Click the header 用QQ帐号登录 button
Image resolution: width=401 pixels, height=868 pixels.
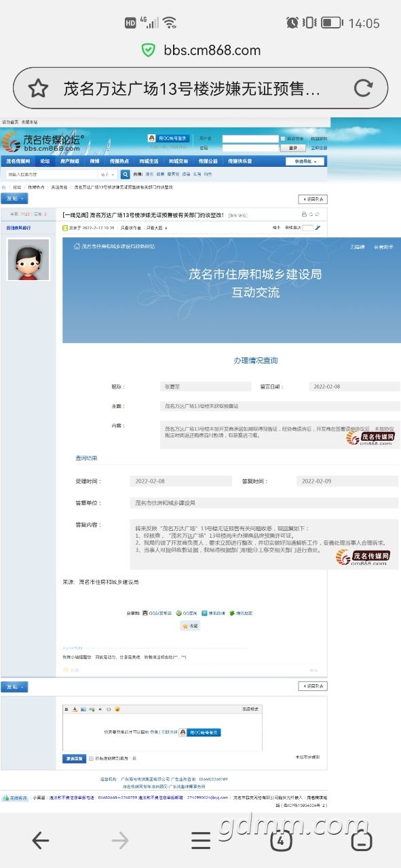pos(168,138)
